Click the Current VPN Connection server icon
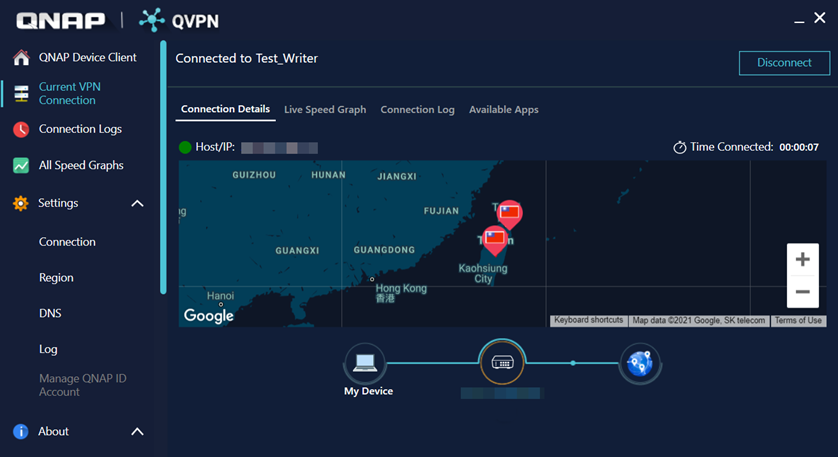This screenshot has height=457, width=838. [21, 93]
